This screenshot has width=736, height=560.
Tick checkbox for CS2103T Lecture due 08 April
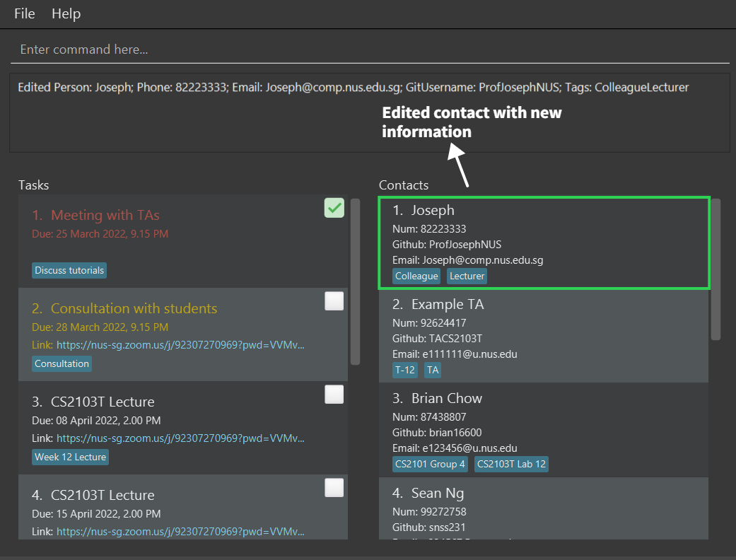pyautogui.click(x=334, y=395)
